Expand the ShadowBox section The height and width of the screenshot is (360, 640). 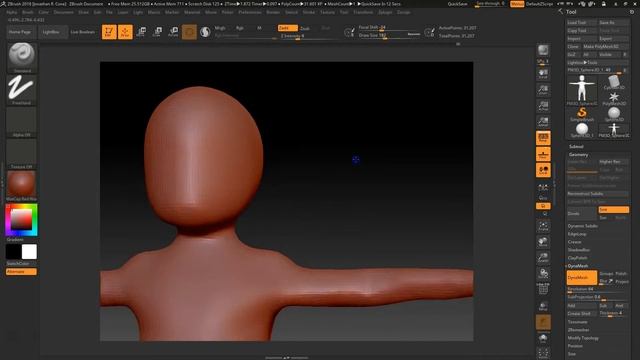coord(579,250)
